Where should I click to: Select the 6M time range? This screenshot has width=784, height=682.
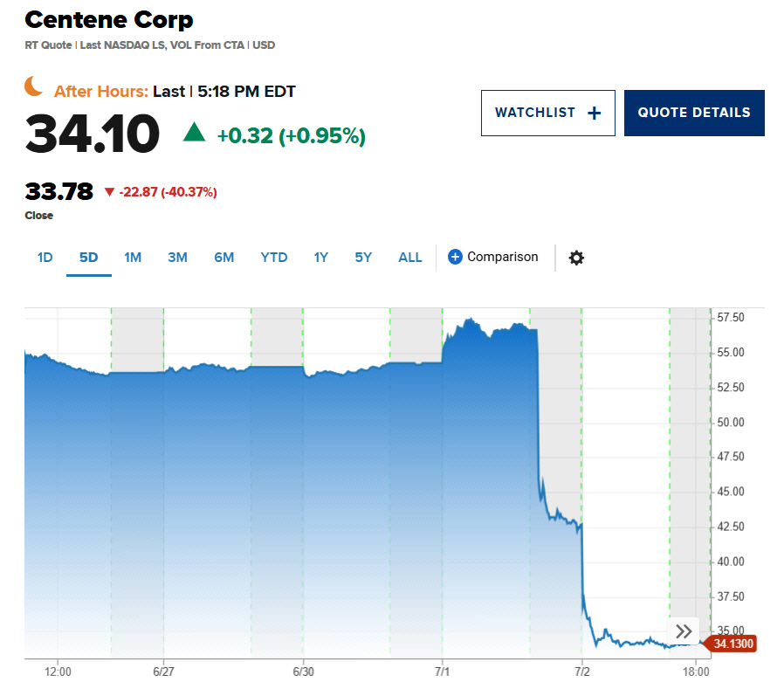tap(224, 258)
